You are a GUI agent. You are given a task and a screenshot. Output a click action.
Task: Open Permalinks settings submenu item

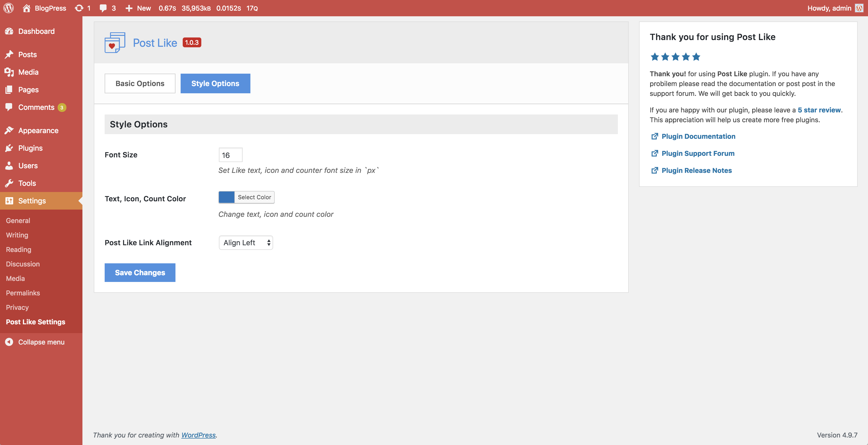[x=23, y=293]
